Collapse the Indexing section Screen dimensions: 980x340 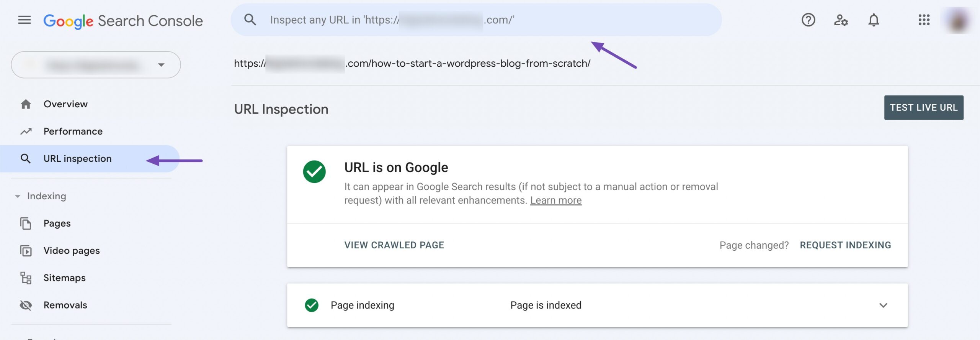[41, 196]
